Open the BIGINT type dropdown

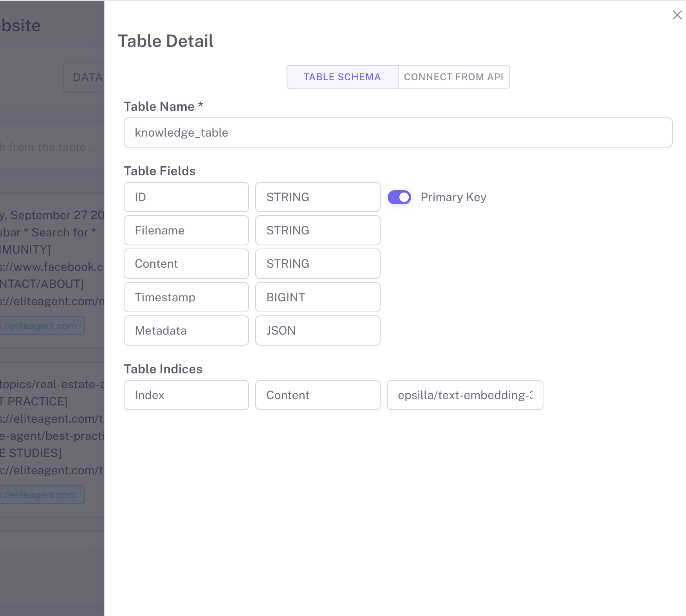[x=318, y=297]
